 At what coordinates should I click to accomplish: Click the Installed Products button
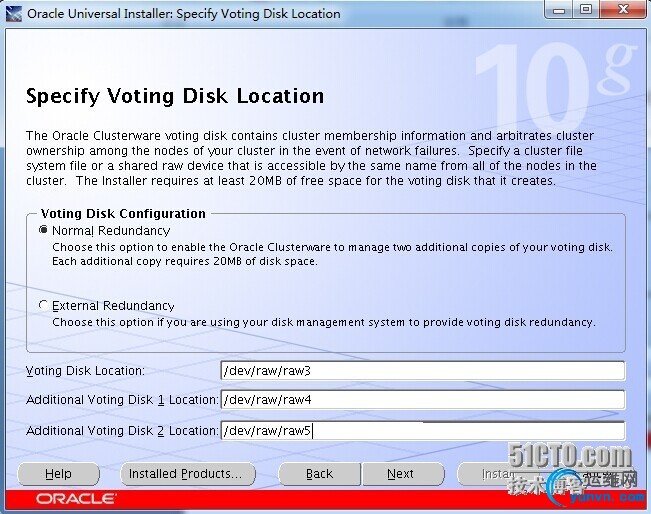pyautogui.click(x=188, y=474)
